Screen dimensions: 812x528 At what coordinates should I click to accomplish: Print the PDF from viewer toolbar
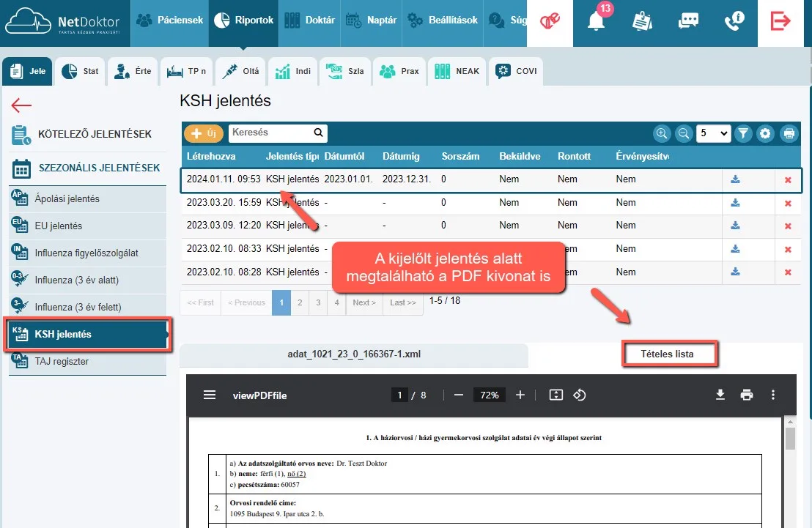tap(747, 395)
